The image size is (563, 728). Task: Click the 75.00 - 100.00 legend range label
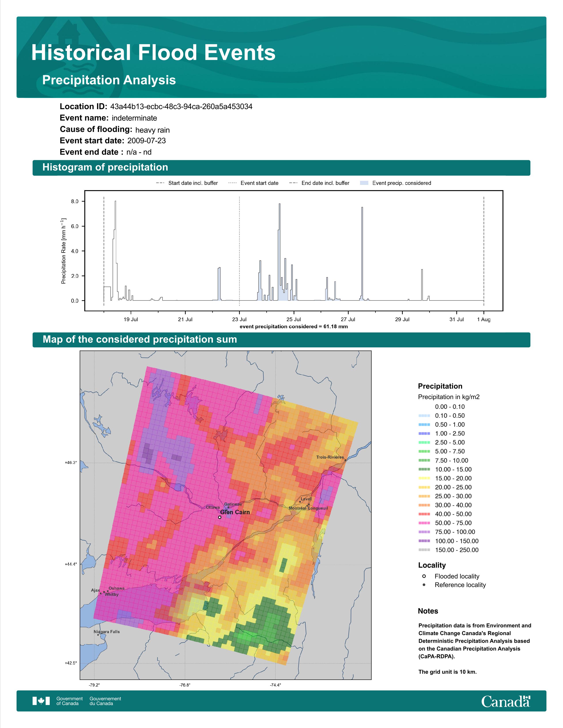point(455,532)
